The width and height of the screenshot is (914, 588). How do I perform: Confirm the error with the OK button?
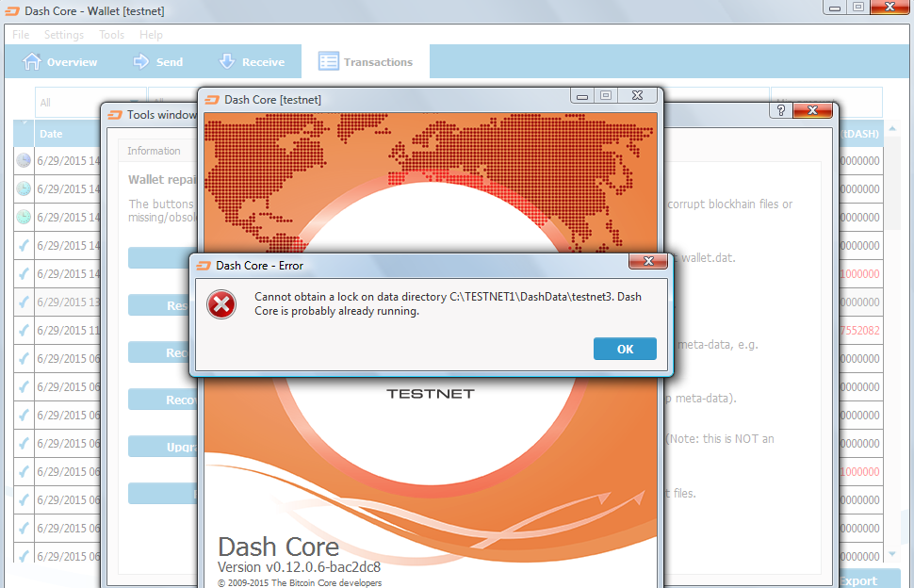click(x=625, y=349)
